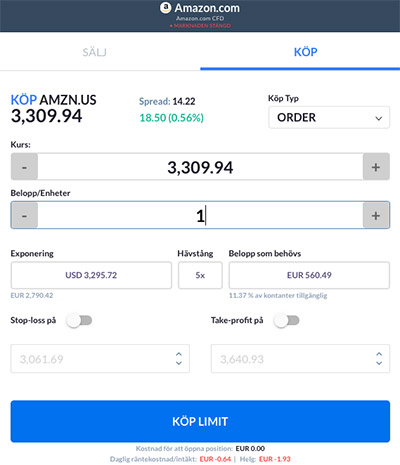Focus the Kurs price field 3,309.94
This screenshot has width=400, height=465.
pyautogui.click(x=200, y=167)
